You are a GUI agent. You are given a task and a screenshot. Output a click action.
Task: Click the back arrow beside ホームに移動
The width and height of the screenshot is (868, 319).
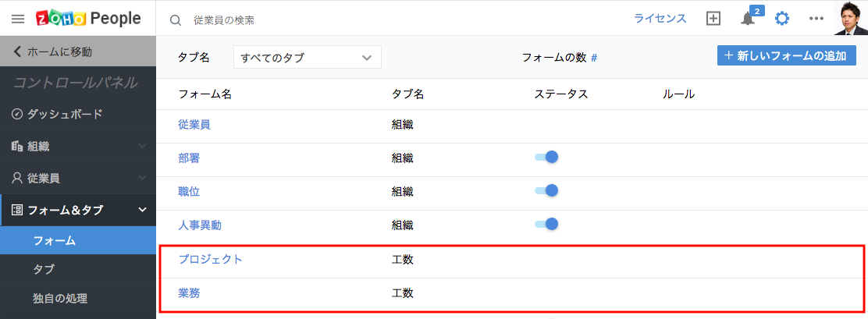click(x=17, y=52)
